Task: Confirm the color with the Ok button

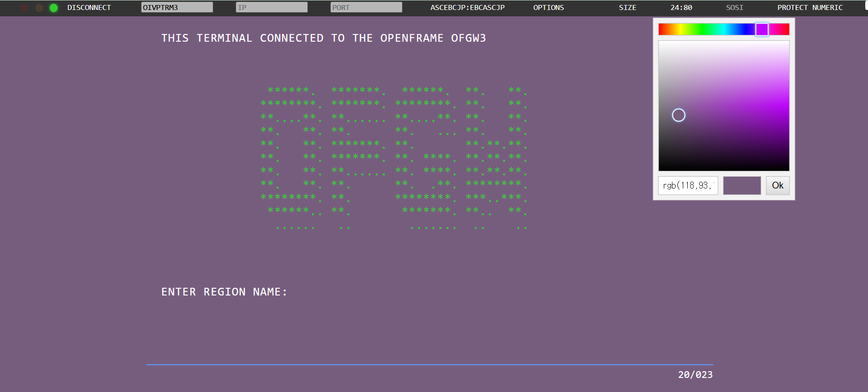Action: coord(777,185)
